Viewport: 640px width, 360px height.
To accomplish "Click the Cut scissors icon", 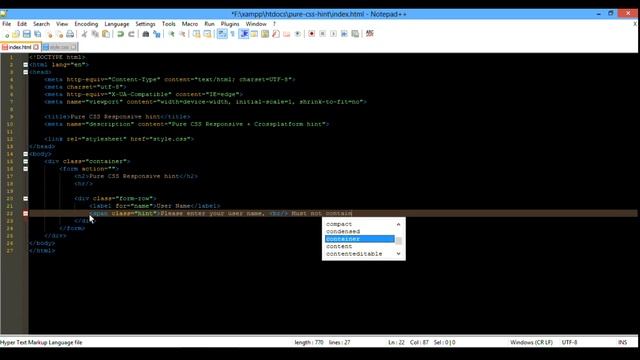I will [x=84, y=34].
